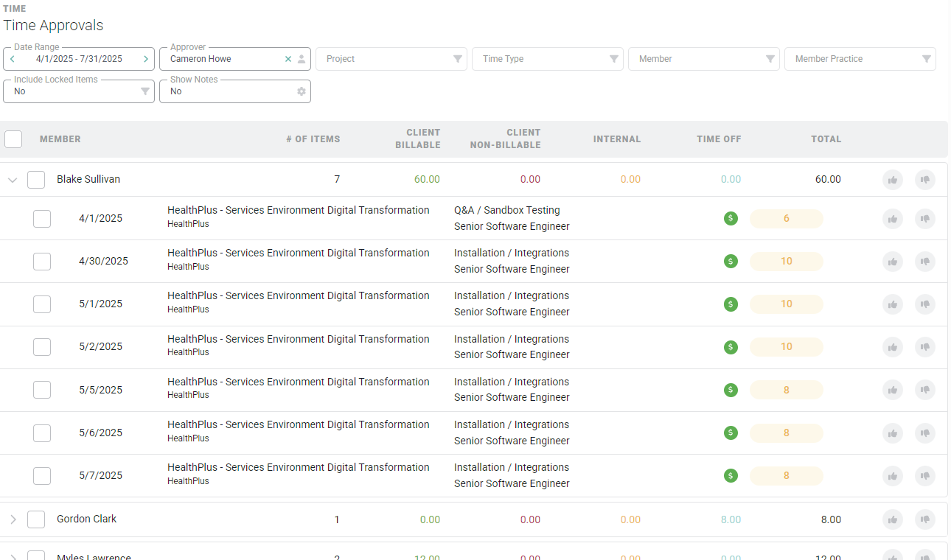
Task: Click the Total column header
Action: point(826,139)
